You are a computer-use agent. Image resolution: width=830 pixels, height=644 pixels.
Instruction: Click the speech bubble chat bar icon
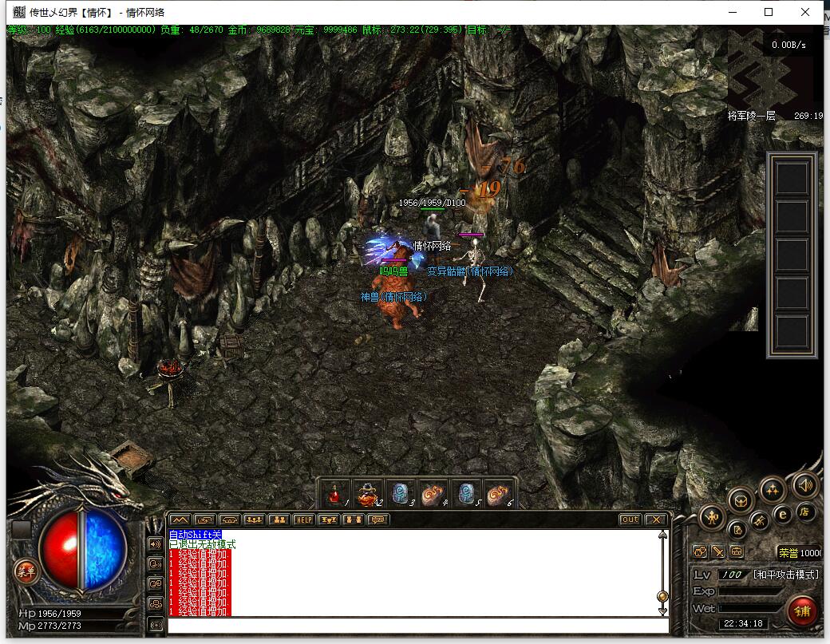(378, 520)
